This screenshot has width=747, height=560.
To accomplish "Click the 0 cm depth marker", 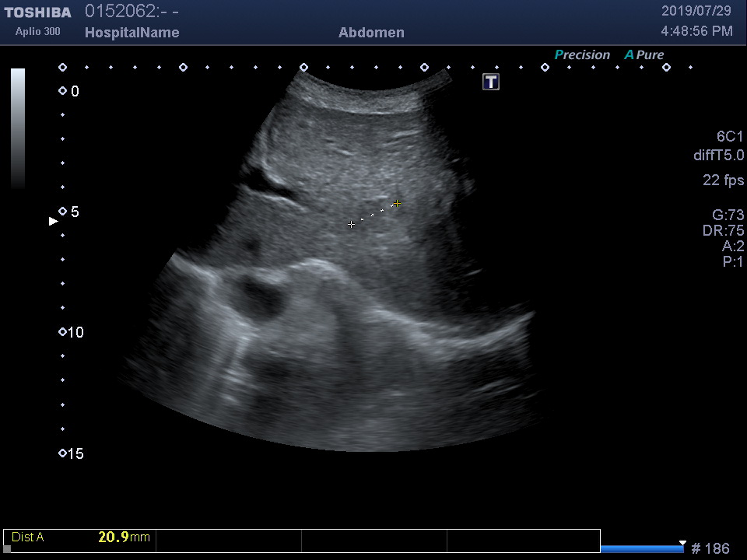I will click(x=69, y=92).
